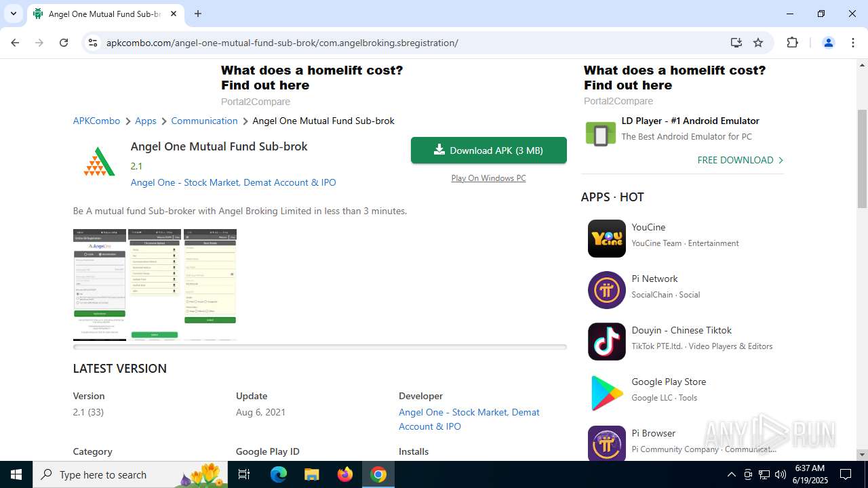868x488 pixels.
Task: Open the first app screenshot thumbnail
Action: pyautogui.click(x=100, y=285)
